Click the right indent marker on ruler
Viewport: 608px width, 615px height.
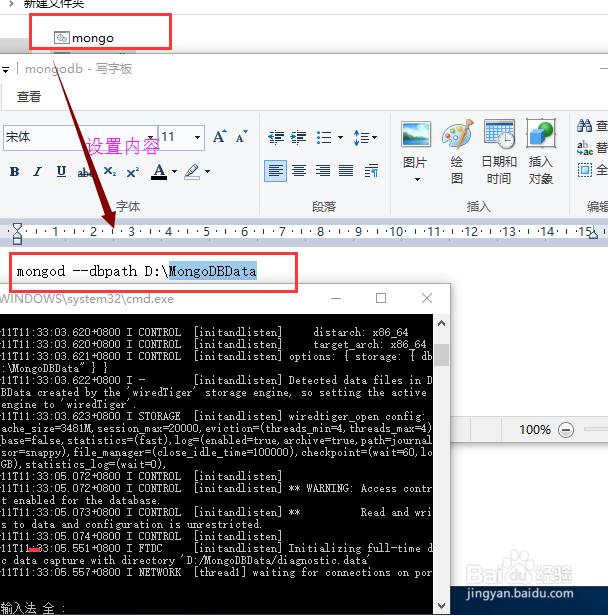pyautogui.click(x=593, y=233)
